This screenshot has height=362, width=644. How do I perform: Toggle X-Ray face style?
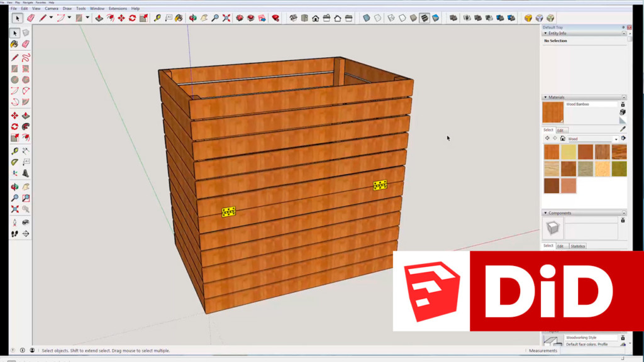click(367, 18)
